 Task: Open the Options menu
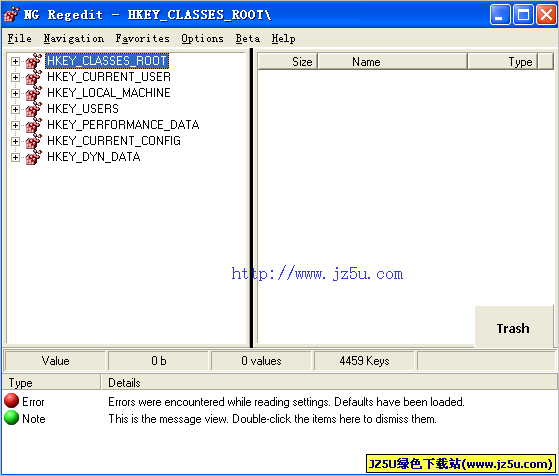click(202, 39)
